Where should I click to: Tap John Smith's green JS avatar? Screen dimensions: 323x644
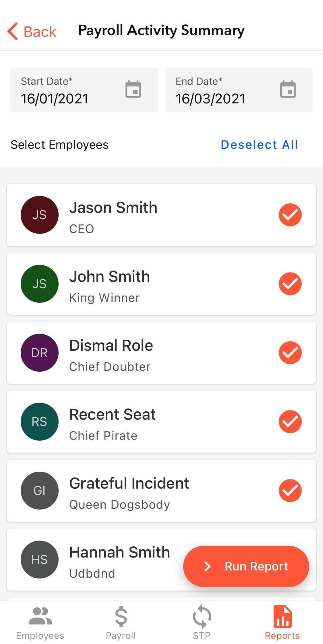pyautogui.click(x=40, y=284)
